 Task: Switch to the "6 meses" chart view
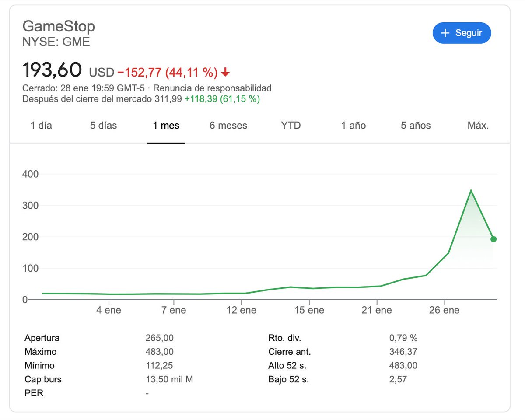[228, 126]
